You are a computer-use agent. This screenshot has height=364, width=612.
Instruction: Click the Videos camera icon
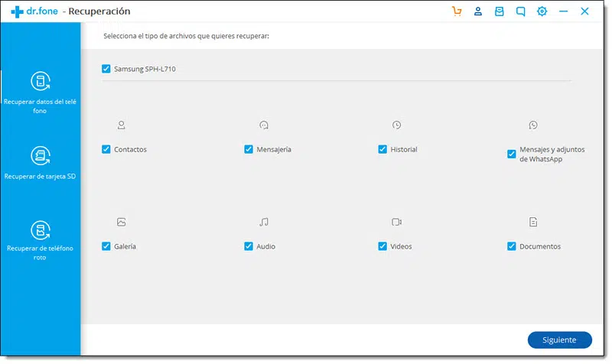pyautogui.click(x=396, y=222)
